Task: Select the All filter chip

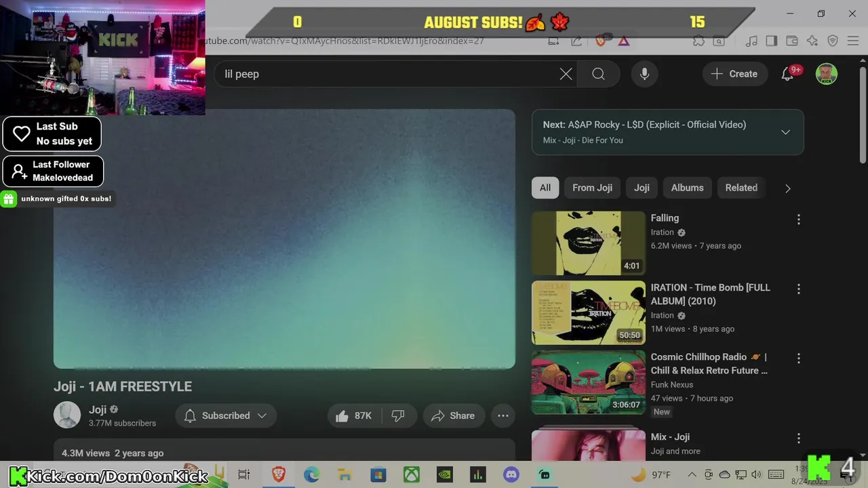Action: (545, 188)
